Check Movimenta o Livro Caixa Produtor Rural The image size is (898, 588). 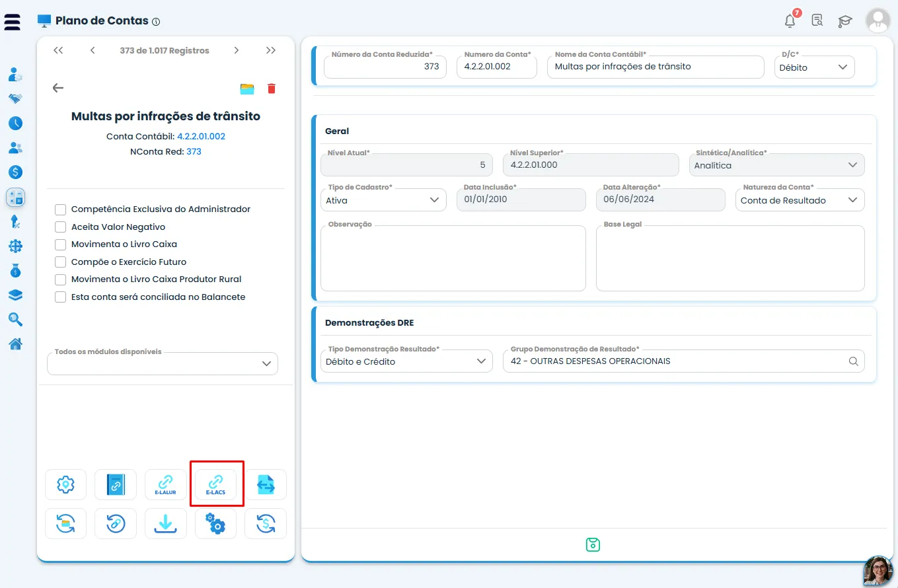pos(60,279)
